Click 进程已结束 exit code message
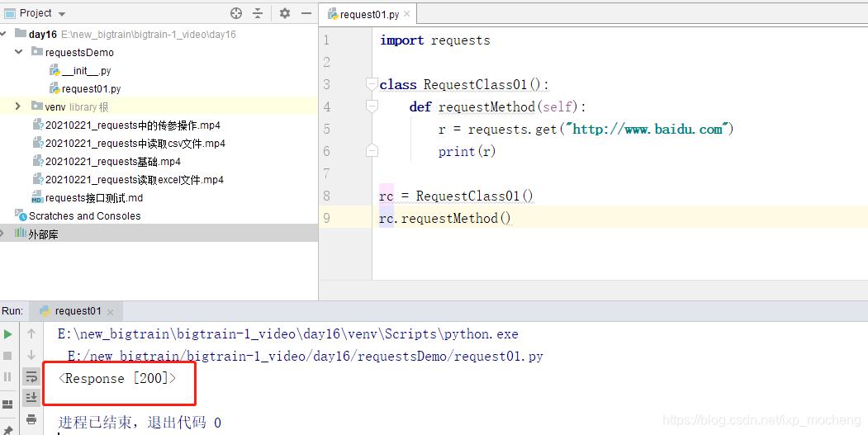This screenshot has width=868, height=435. [140, 423]
